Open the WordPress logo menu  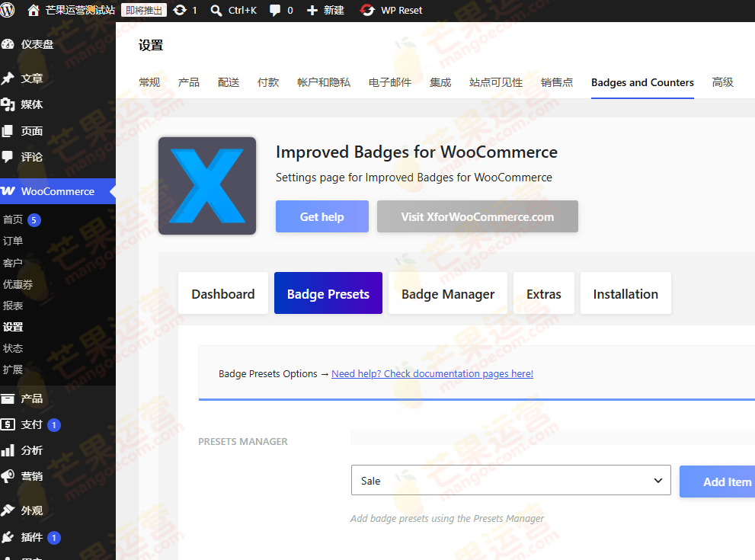pyautogui.click(x=7, y=10)
